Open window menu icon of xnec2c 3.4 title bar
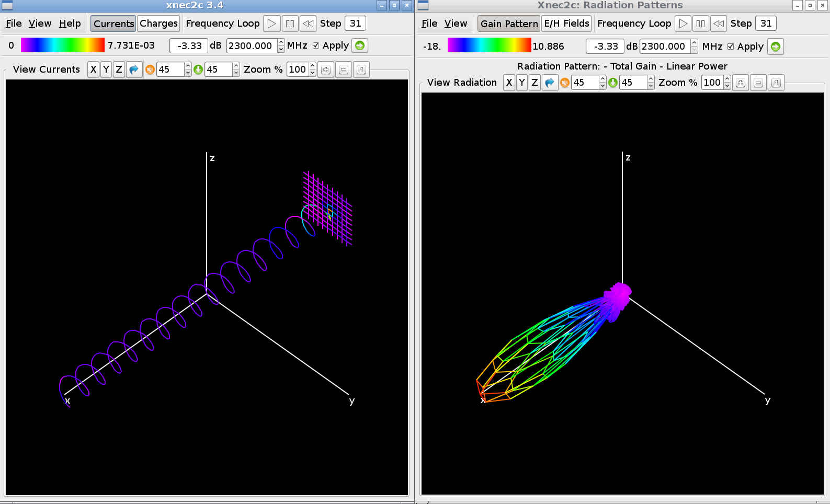Image resolution: width=830 pixels, height=504 pixels. point(7,5)
